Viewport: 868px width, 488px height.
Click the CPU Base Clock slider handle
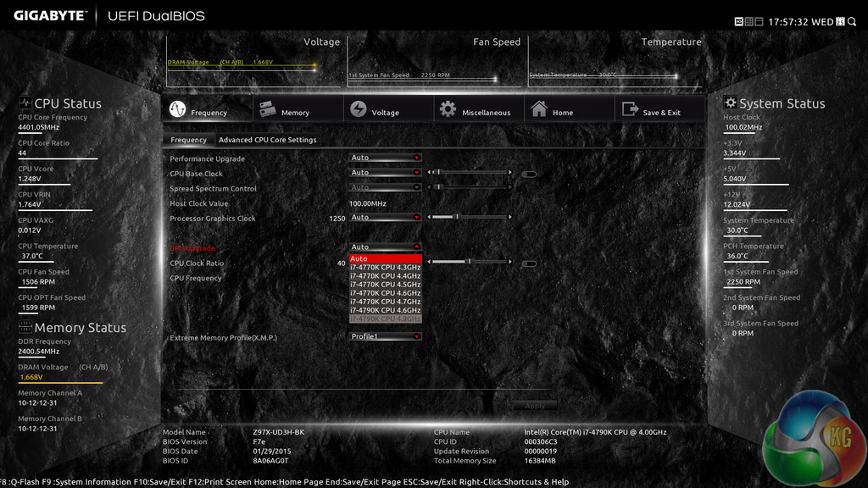(x=438, y=173)
